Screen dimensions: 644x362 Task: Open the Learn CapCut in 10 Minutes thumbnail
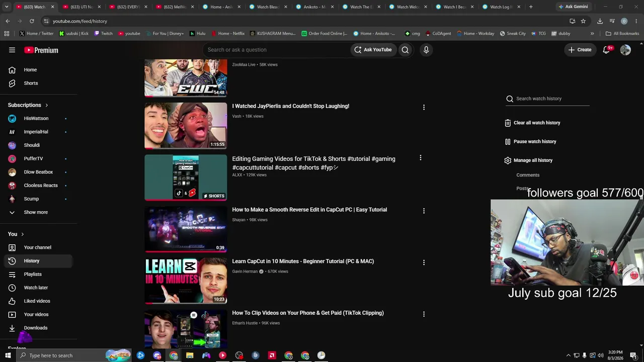point(186,281)
